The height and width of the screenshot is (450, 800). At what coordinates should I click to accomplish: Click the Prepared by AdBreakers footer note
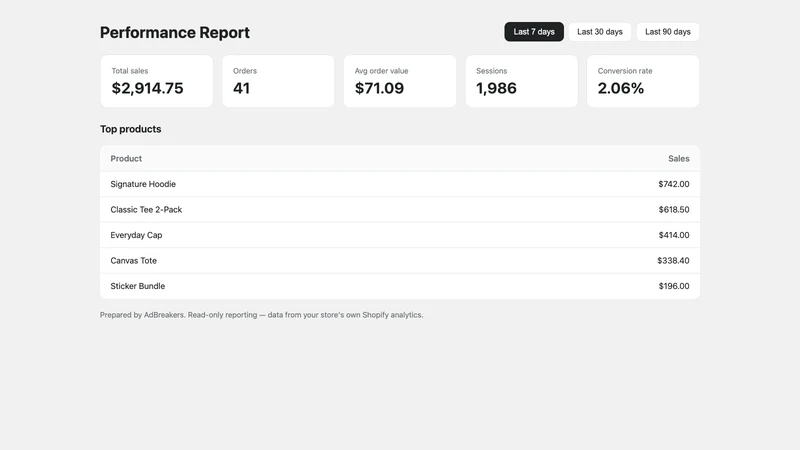pos(261,315)
